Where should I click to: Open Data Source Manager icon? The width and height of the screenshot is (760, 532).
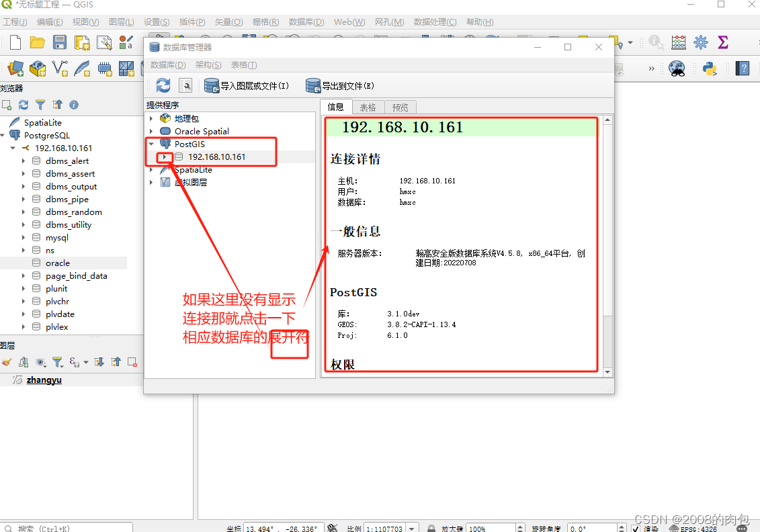coord(15,69)
